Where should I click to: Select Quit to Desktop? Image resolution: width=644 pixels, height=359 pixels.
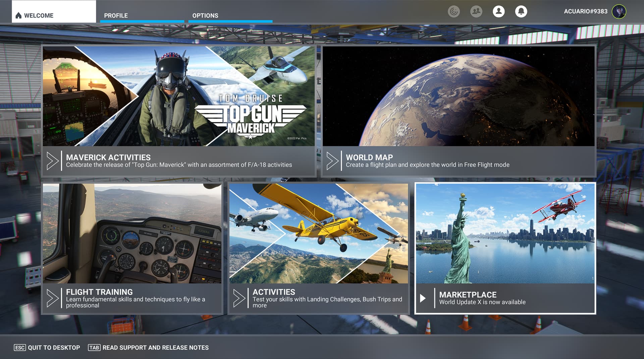[54, 348]
